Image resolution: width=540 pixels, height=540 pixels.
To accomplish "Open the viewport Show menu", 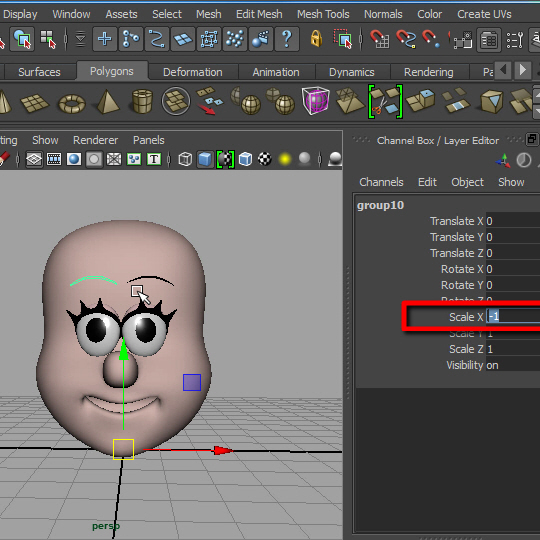I will [45, 140].
